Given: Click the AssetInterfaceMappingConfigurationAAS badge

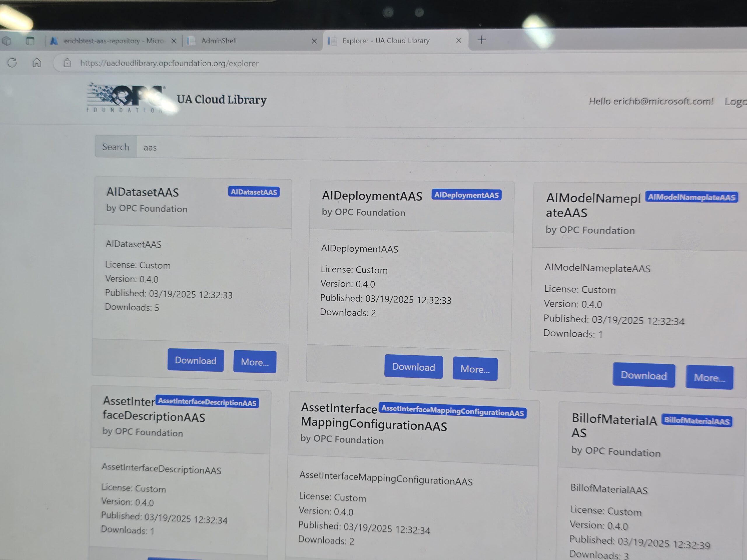Looking at the screenshot, I should click(x=453, y=410).
